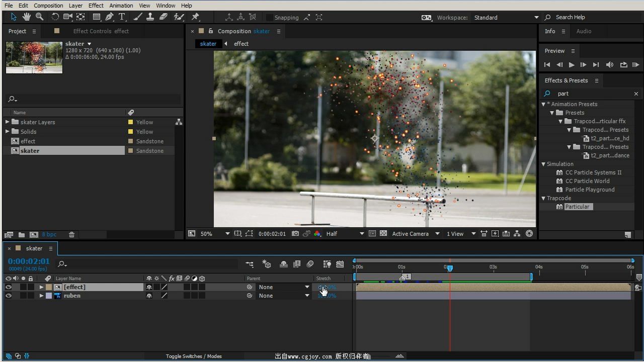Image resolution: width=644 pixels, height=362 pixels.
Task: Select the Rectangle shape tool
Action: pos(97,17)
